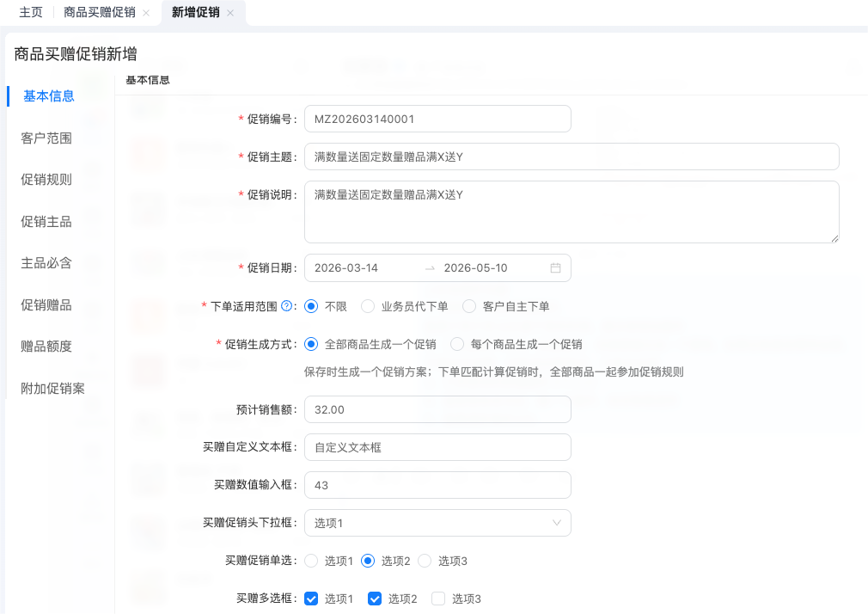The image size is (868, 614).
Task: Open the 主页 tab
Action: [x=31, y=12]
